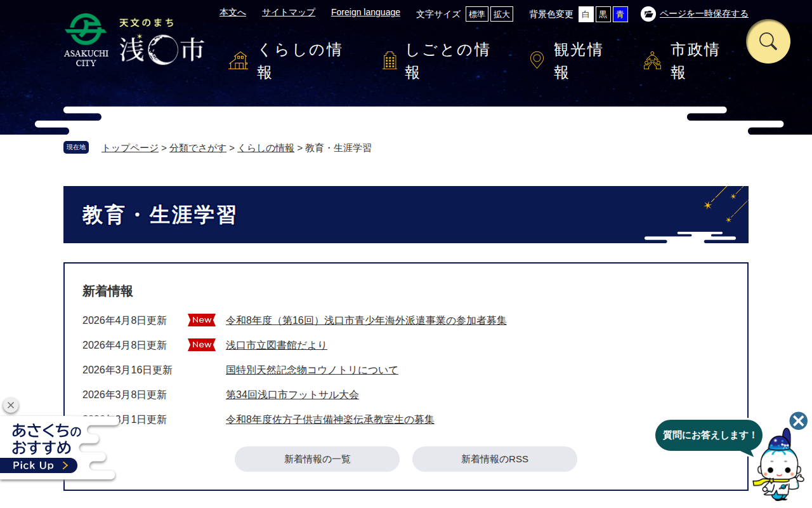This screenshot has width=812, height=508.
Task: Open the サイトマップ link
Action: 289,12
